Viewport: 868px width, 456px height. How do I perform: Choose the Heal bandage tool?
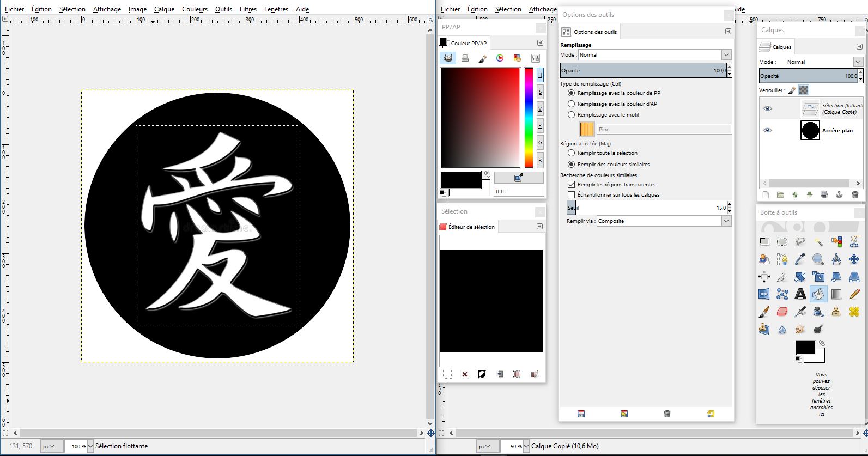click(x=854, y=312)
